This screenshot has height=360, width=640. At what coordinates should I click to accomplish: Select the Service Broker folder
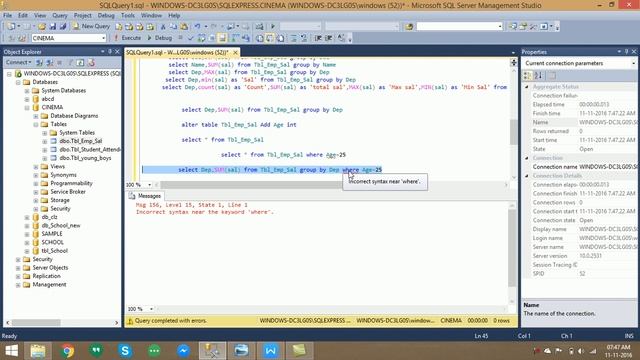click(68, 192)
